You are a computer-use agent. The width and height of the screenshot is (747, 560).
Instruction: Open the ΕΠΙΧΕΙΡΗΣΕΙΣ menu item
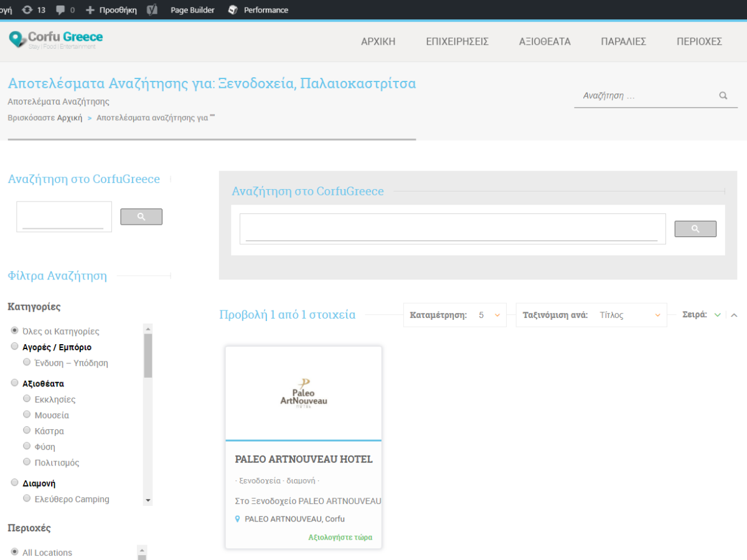tap(457, 42)
